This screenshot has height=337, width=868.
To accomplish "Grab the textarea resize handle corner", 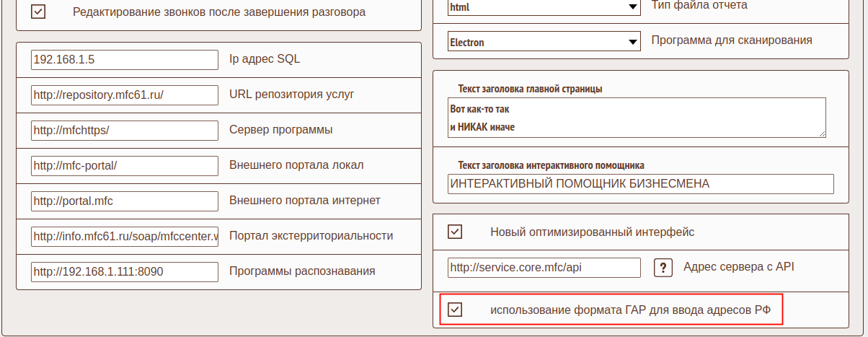I will [822, 133].
